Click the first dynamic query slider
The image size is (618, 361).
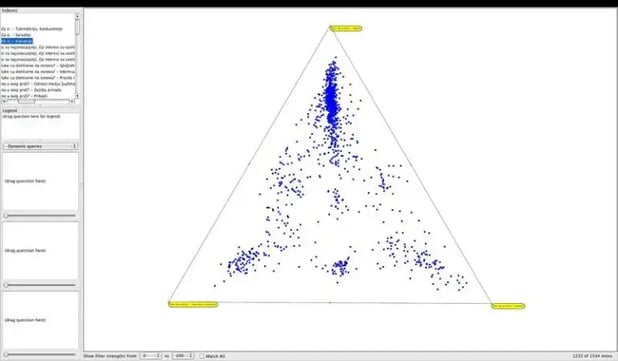[40, 216]
